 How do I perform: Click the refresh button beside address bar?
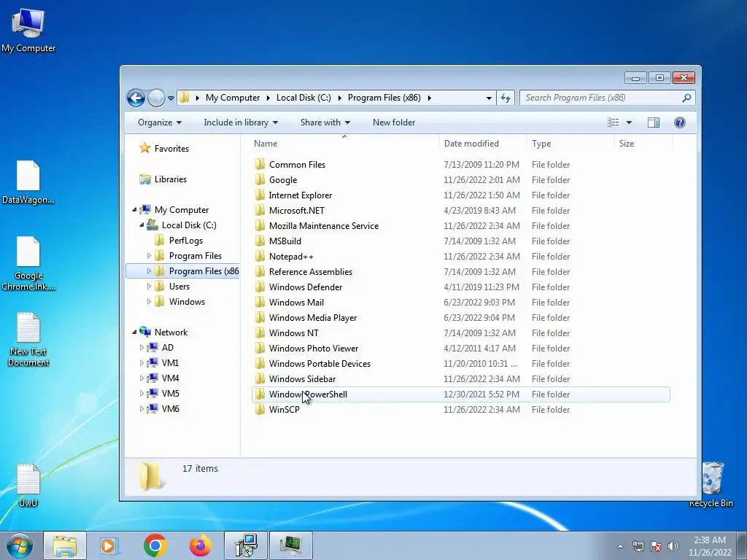pyautogui.click(x=506, y=98)
